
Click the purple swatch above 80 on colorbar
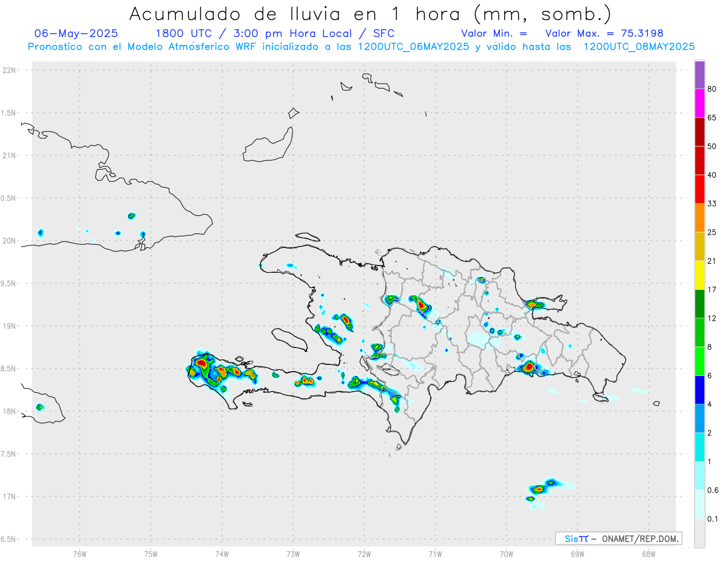tap(699, 75)
